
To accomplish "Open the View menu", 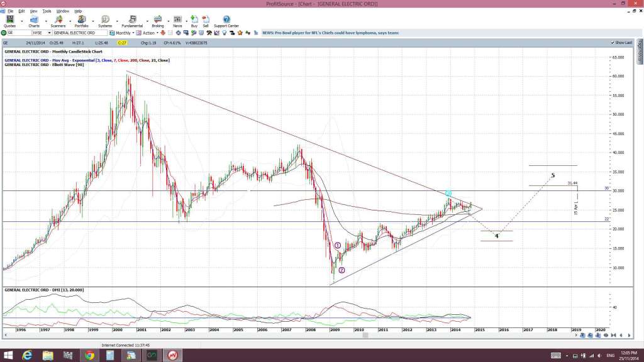I will point(34,11).
